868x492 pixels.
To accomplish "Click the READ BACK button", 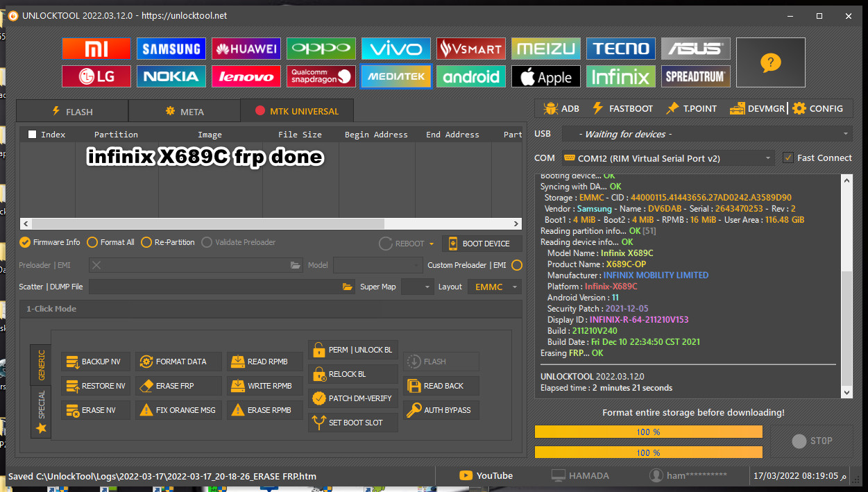I will click(x=441, y=386).
